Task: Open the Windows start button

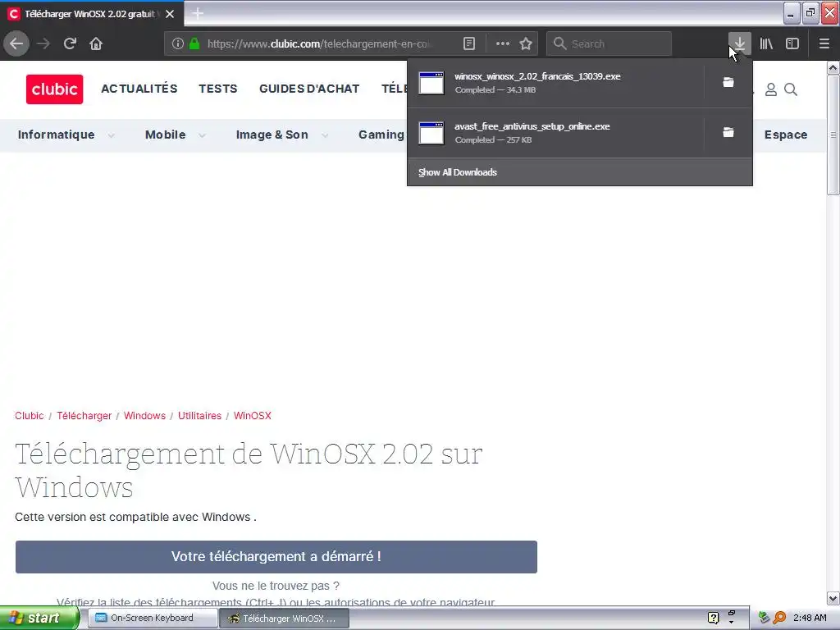Action: [39, 619]
